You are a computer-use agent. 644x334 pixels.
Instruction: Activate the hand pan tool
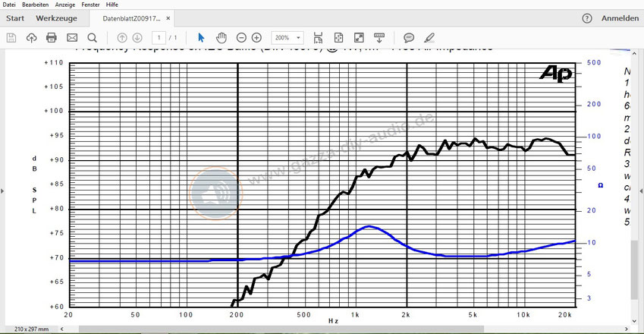221,38
